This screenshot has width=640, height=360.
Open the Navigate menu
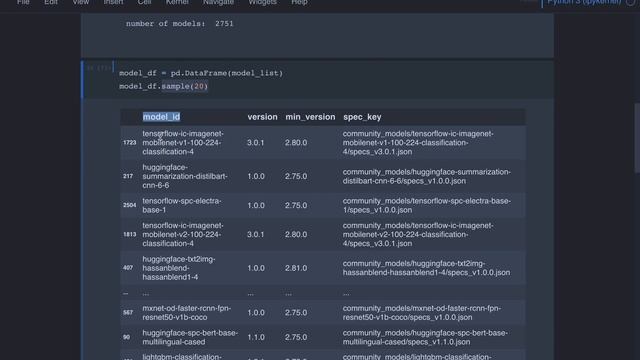pos(218,2)
